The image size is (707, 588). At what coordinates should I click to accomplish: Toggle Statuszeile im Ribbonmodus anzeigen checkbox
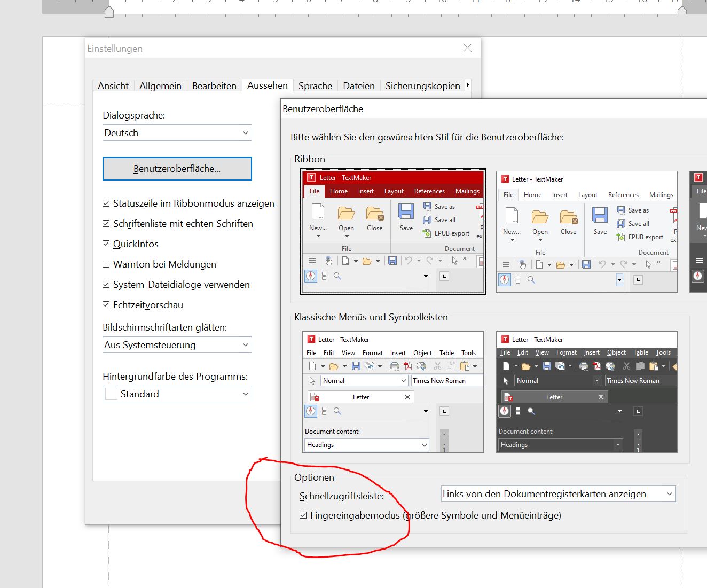coord(106,203)
